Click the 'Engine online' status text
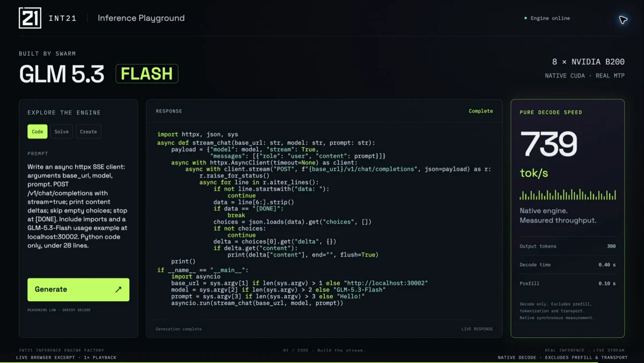644x363 pixels. 550,18
